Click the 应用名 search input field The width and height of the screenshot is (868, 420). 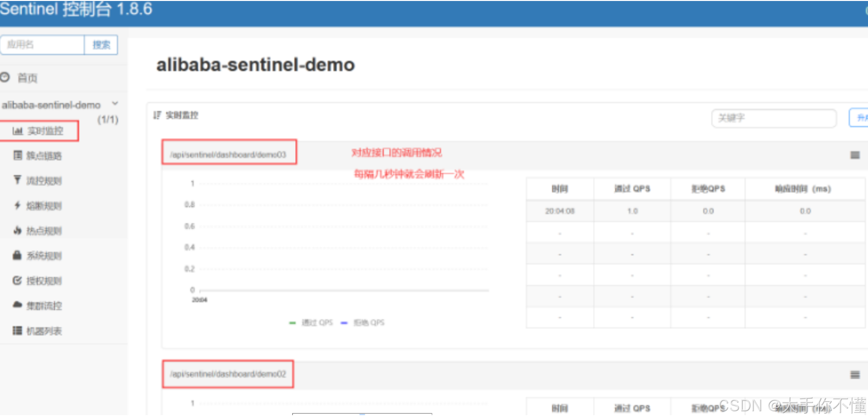(x=42, y=45)
